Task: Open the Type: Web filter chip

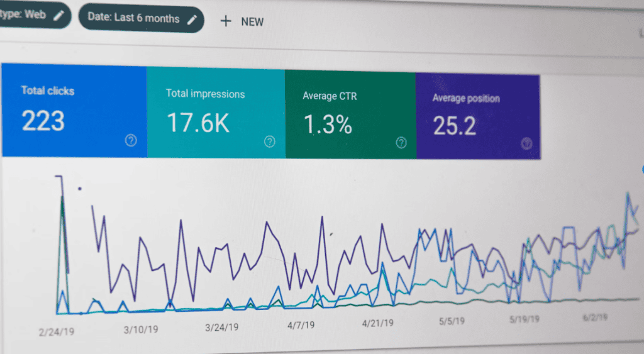Action: [25, 14]
